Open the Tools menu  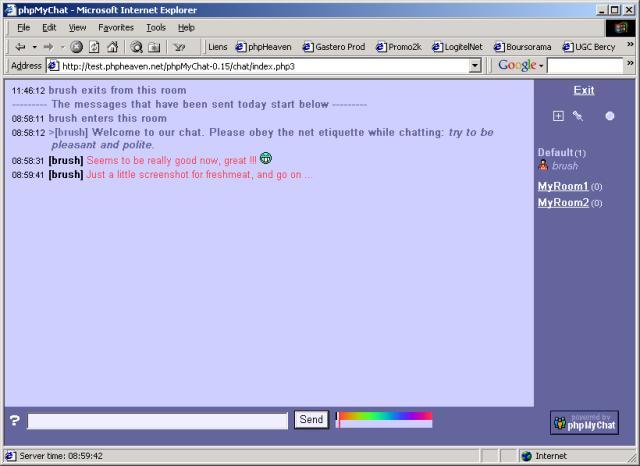pos(156,27)
